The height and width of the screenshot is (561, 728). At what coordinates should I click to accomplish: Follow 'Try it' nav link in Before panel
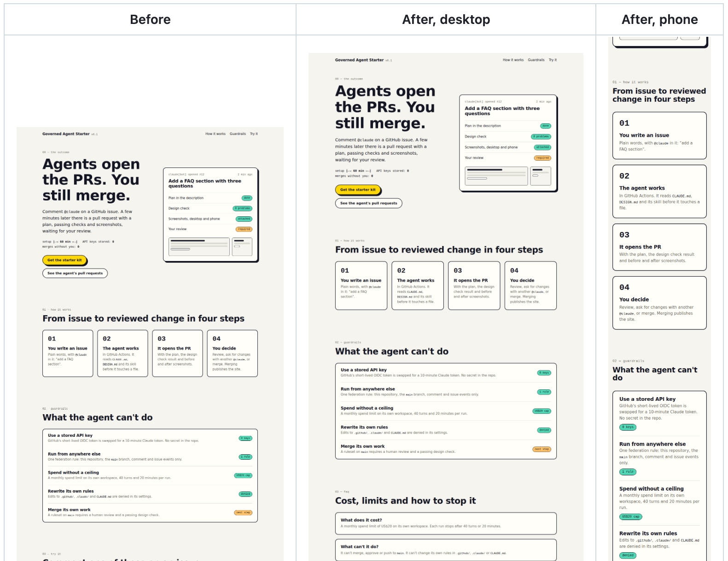254,134
